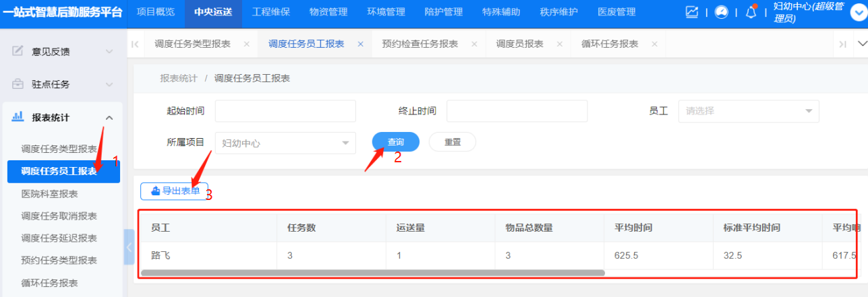The height and width of the screenshot is (297, 868).
Task: Click the 查询 search button
Action: click(x=396, y=142)
